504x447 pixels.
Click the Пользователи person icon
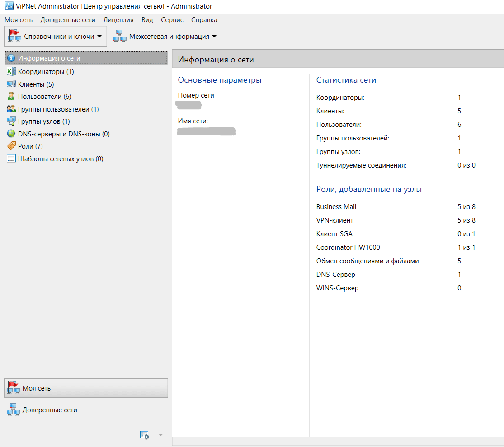[x=11, y=96]
